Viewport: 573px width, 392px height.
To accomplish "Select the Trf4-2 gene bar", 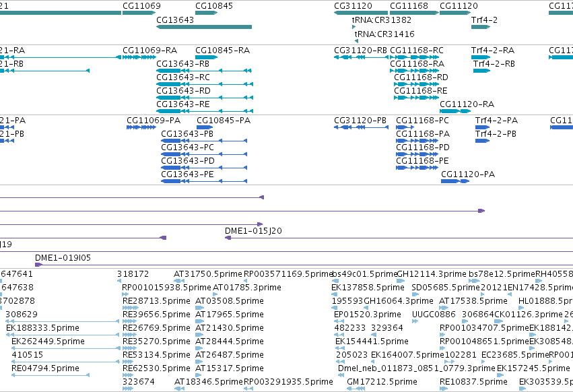I will click(481, 27).
